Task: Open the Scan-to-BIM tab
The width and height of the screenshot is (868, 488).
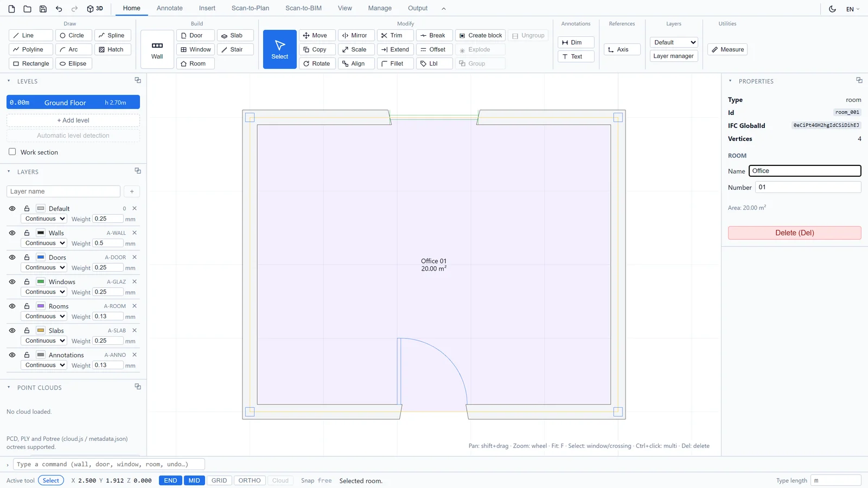Action: pos(303,8)
